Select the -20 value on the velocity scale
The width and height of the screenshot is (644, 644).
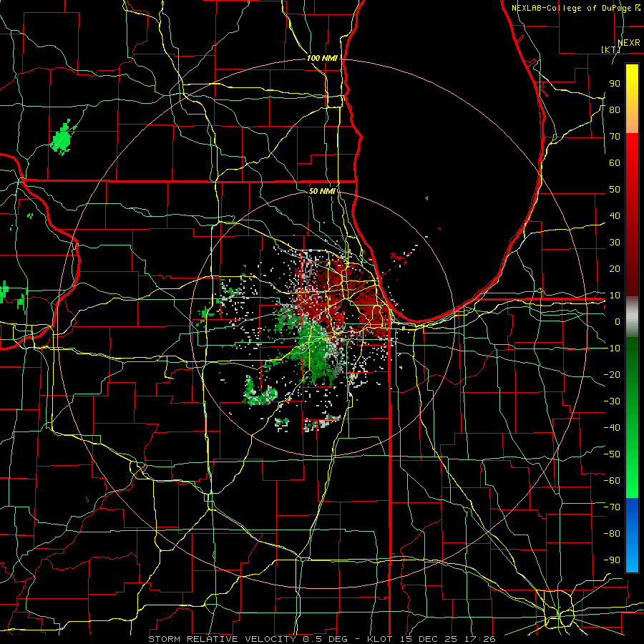(x=612, y=374)
